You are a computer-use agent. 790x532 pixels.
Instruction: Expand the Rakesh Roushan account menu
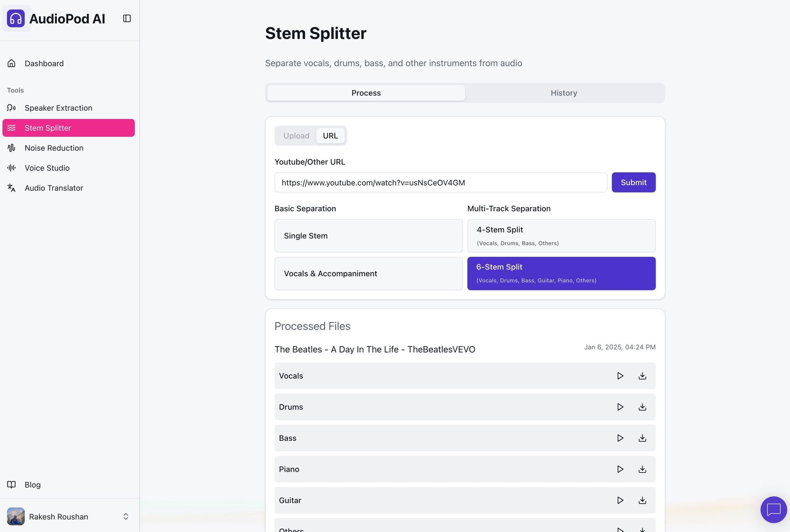click(x=126, y=516)
